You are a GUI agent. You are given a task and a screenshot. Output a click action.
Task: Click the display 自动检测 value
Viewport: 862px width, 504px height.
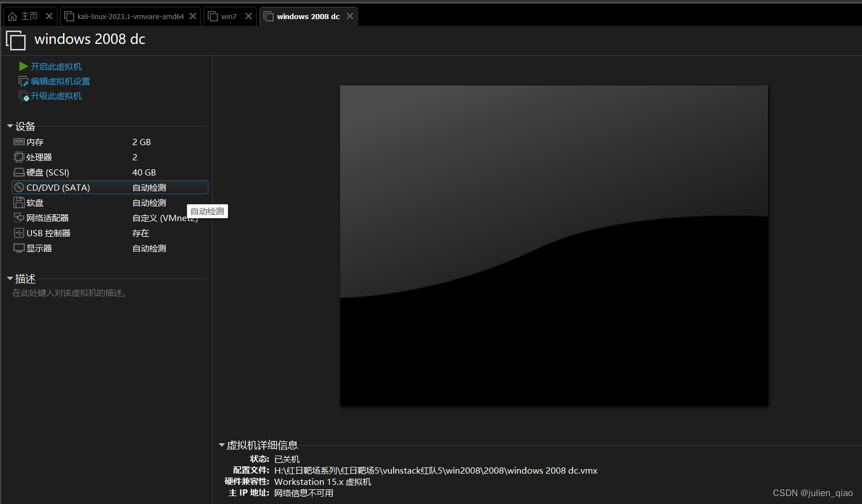pyautogui.click(x=149, y=249)
